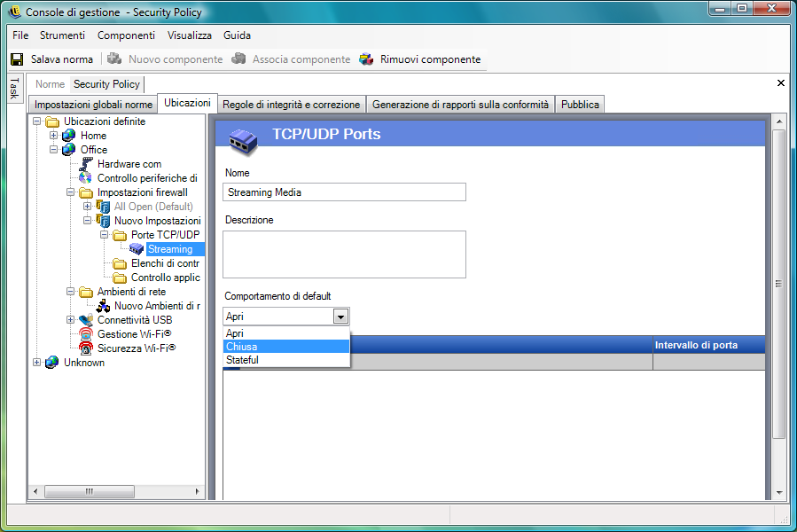The width and height of the screenshot is (797, 532).
Task: Click the tree horizontal scrollbar thumb
Action: click(90, 491)
